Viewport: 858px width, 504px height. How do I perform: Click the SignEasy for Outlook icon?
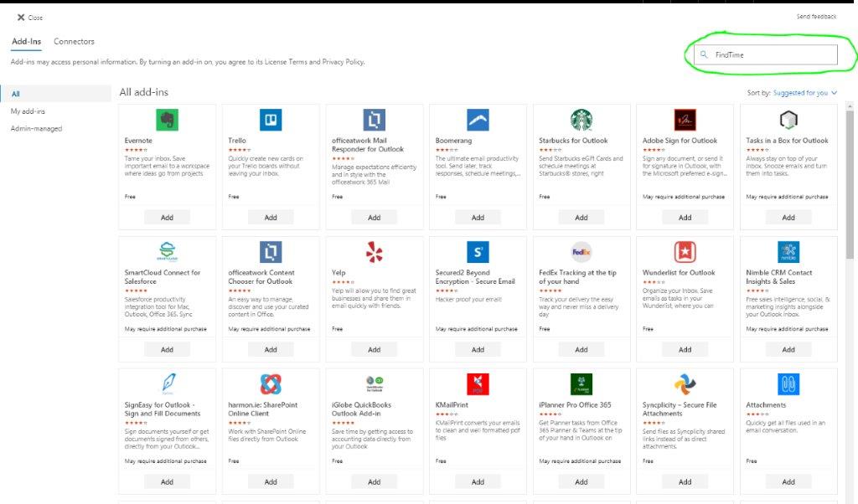pos(167,384)
